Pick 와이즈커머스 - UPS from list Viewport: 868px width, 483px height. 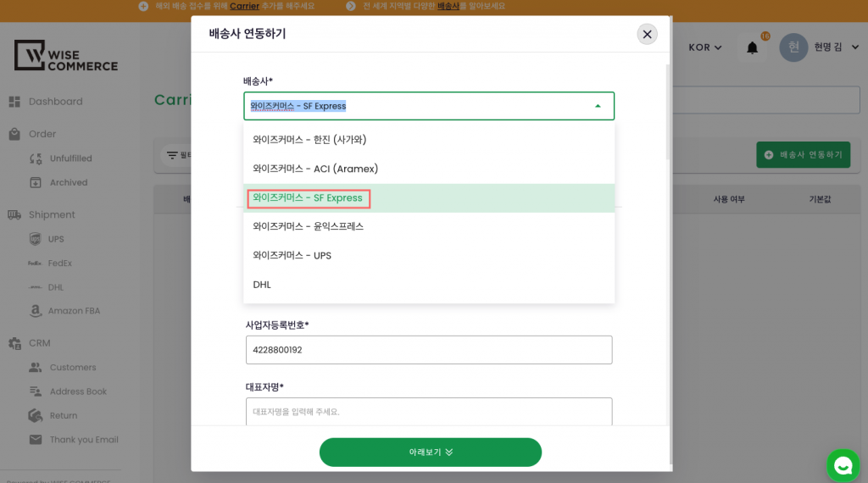[292, 255]
